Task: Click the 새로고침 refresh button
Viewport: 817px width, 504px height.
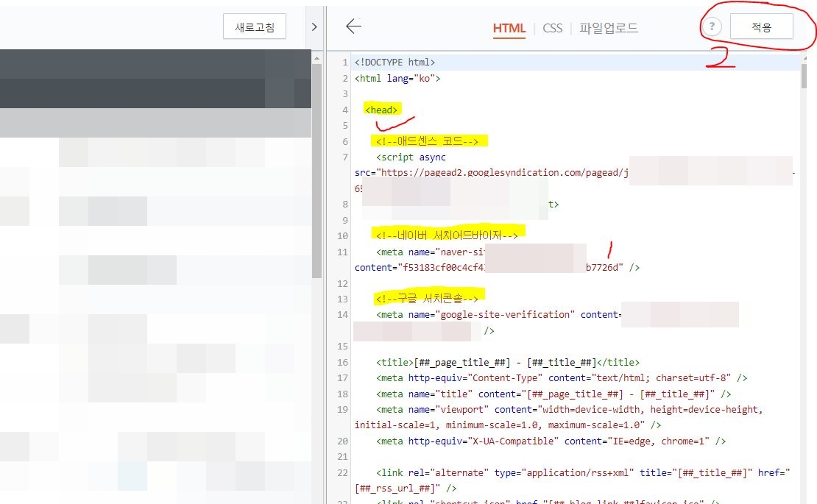Action: [255, 26]
